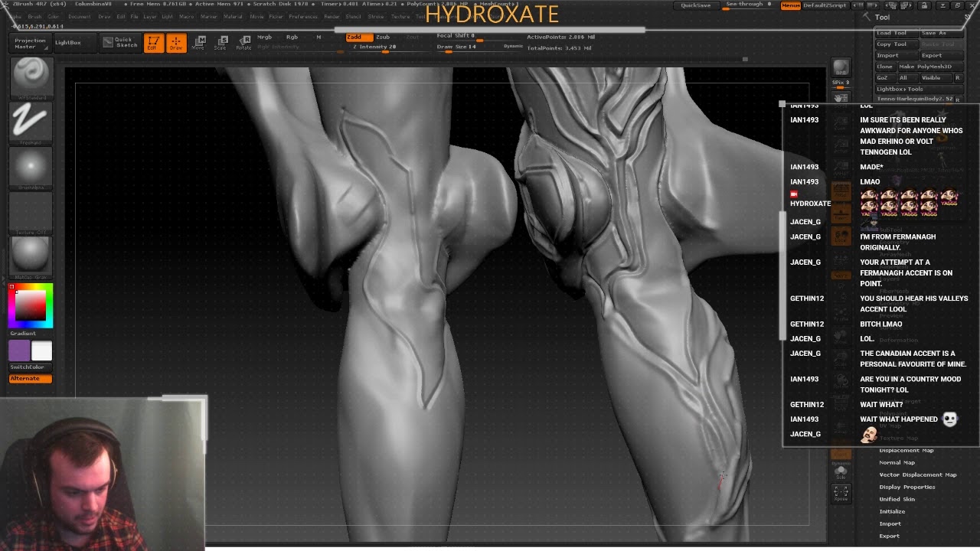Viewport: 980px width, 551px height.
Task: Activate the Xpose button
Action: (x=841, y=494)
